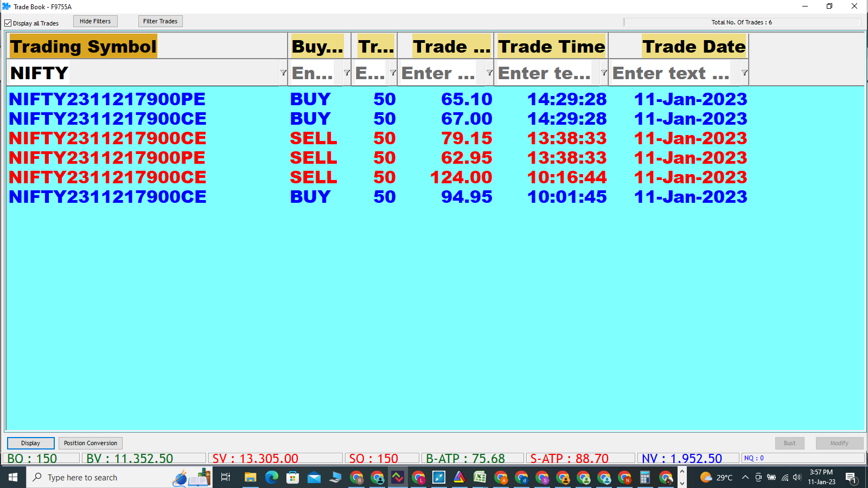This screenshot has width=868, height=488.
Task: Click the active trading app taskbar icon
Action: tap(398, 478)
